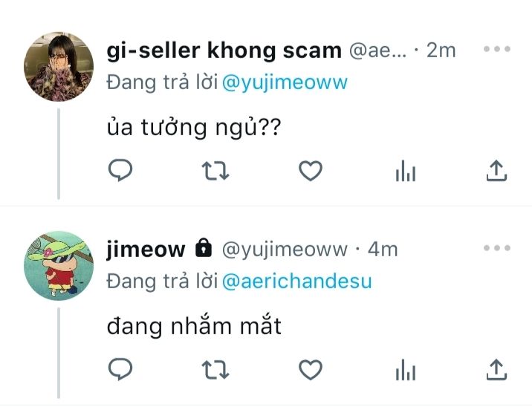
Task: Open jimeow's Shin-chan profile picture
Action: coord(59,266)
